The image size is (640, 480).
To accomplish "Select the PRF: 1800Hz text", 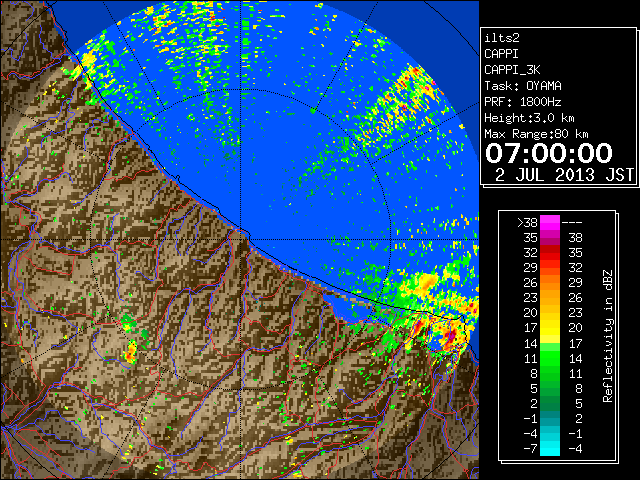I will pyautogui.click(x=523, y=102).
